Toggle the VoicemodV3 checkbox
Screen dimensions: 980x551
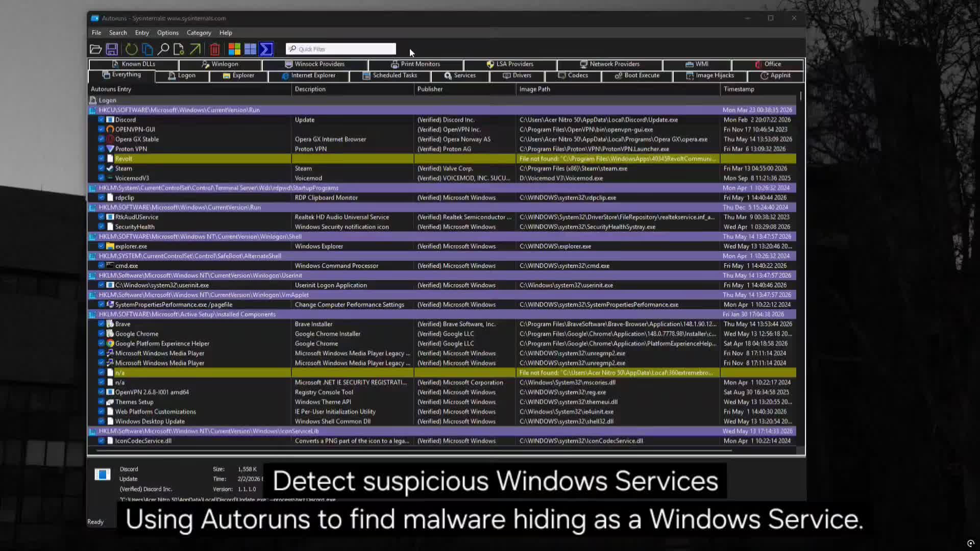[x=101, y=178]
